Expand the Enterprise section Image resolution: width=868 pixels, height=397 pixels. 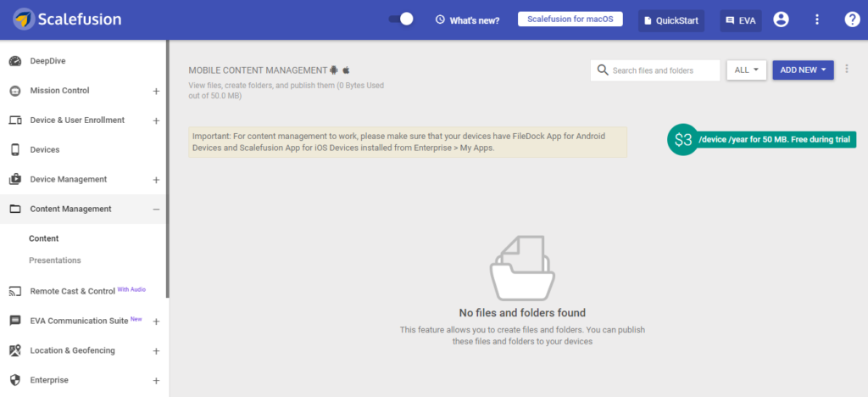coord(156,381)
